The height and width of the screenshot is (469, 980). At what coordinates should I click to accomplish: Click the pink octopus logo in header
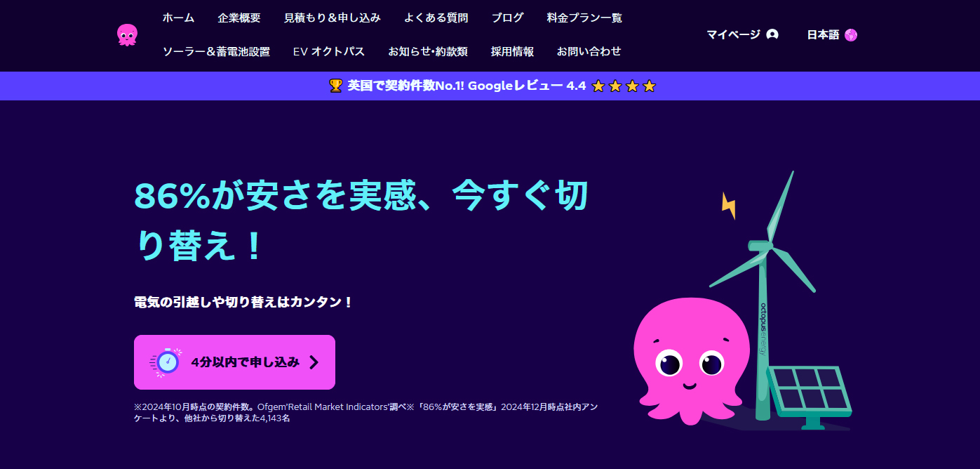pos(128,34)
